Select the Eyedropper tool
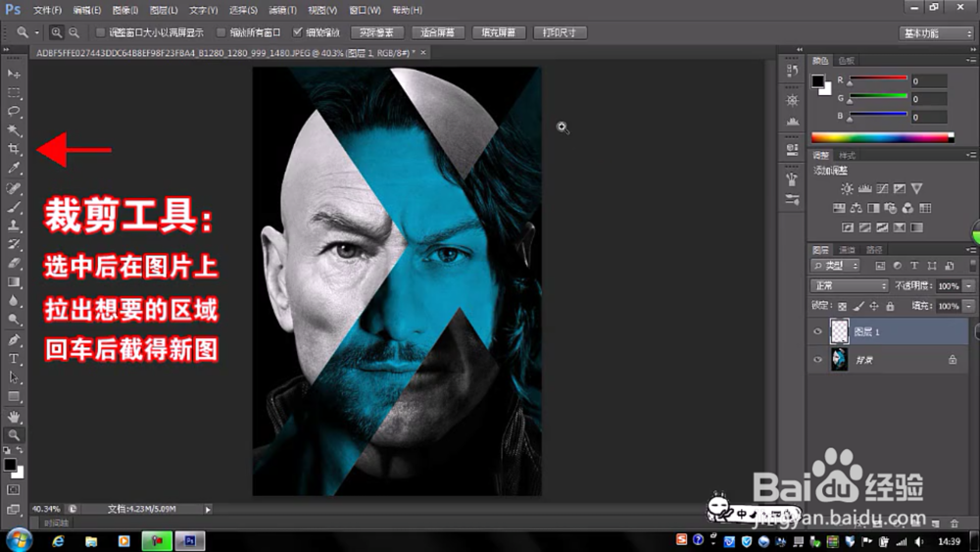Screen dimensions: 980x552 click(14, 168)
